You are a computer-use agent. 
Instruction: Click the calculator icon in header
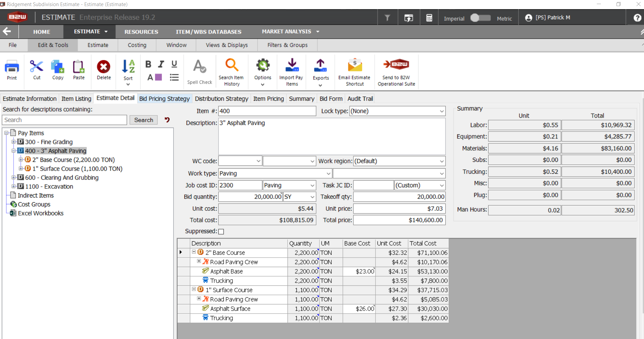click(x=429, y=18)
